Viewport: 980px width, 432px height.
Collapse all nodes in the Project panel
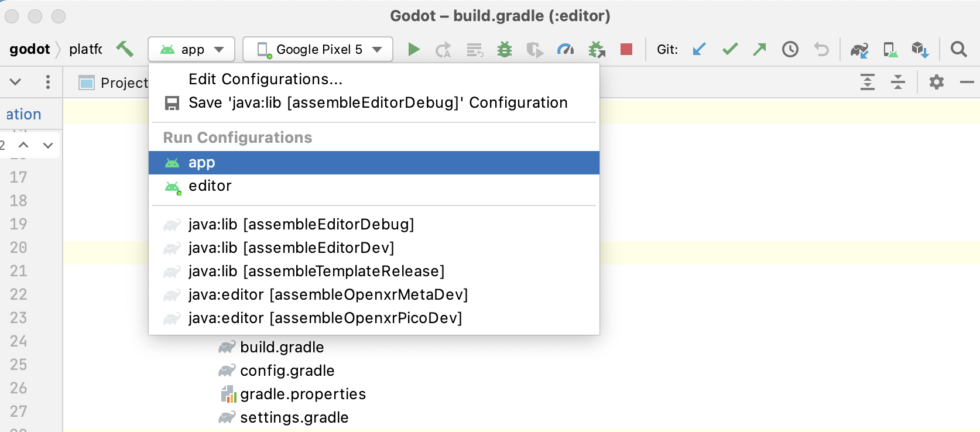point(897,82)
